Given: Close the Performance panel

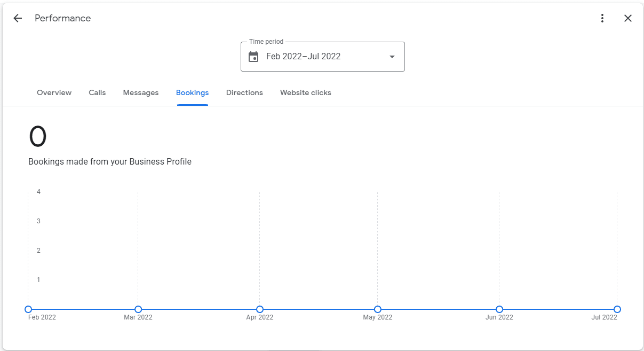Looking at the screenshot, I should (628, 18).
